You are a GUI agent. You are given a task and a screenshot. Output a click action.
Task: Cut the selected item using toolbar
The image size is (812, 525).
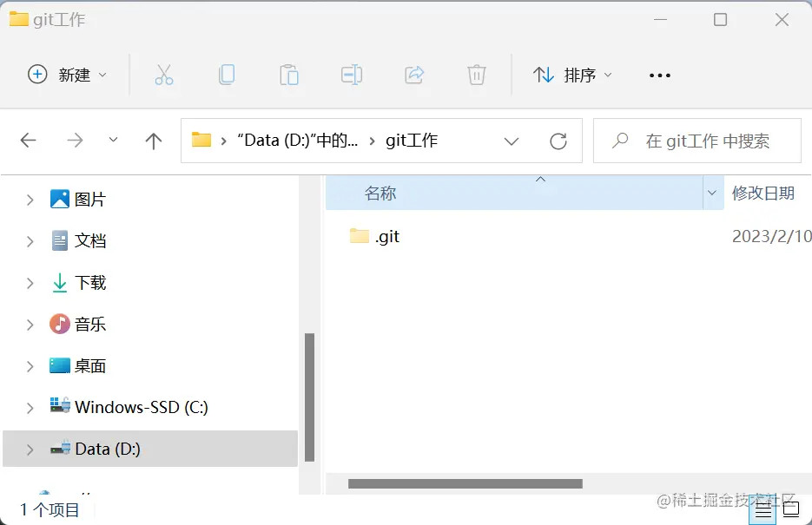click(x=165, y=75)
